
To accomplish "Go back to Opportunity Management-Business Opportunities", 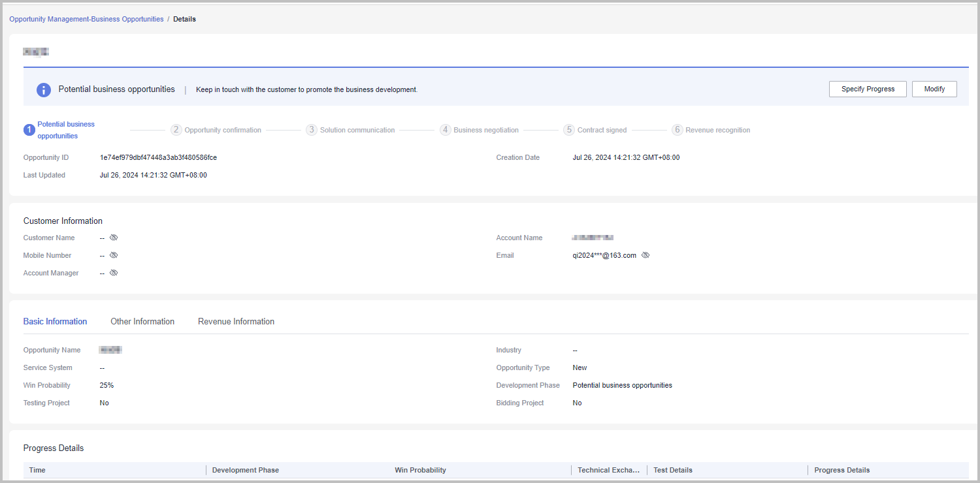I will (86, 19).
